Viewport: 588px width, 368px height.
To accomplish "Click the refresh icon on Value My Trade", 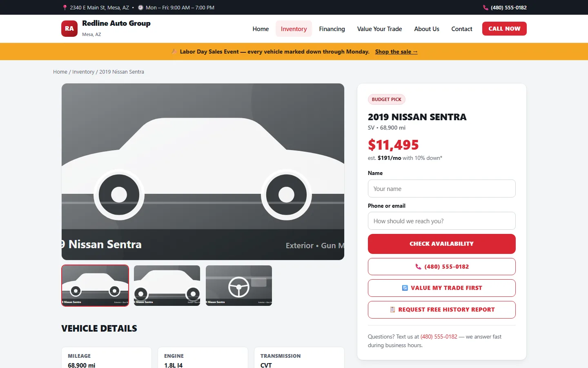I will (x=405, y=288).
